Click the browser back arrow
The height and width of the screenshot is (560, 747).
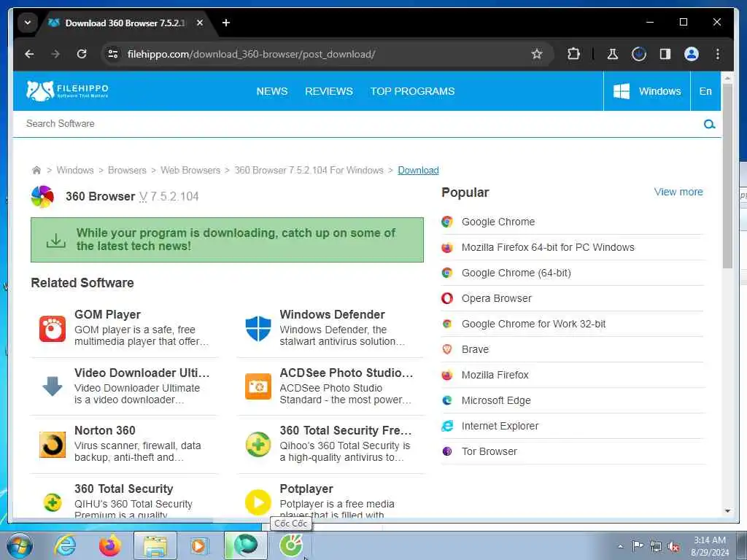pyautogui.click(x=29, y=54)
